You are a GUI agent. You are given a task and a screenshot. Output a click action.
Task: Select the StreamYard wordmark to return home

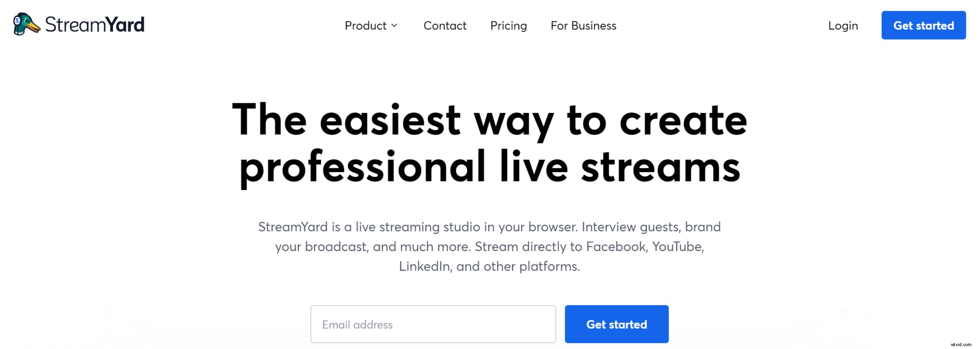[94, 24]
